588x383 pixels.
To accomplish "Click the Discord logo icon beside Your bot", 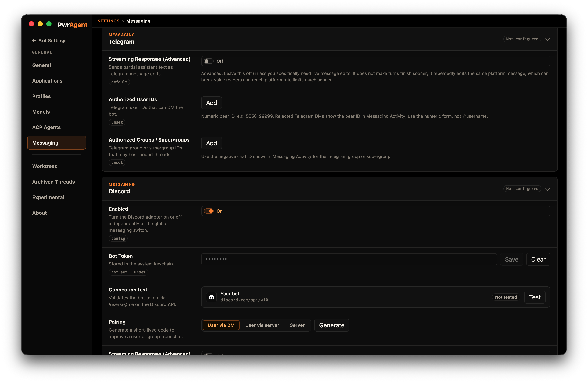I will [x=211, y=297].
